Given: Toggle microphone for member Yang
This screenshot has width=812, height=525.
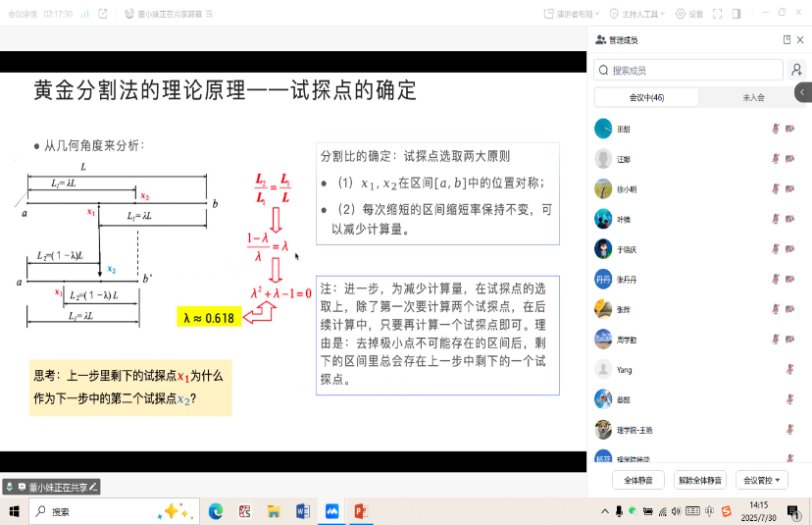Looking at the screenshot, I should point(790,370).
